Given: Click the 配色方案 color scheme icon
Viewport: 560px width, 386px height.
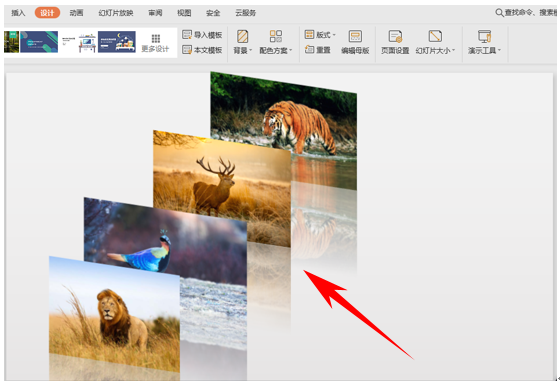Looking at the screenshot, I should 276,36.
